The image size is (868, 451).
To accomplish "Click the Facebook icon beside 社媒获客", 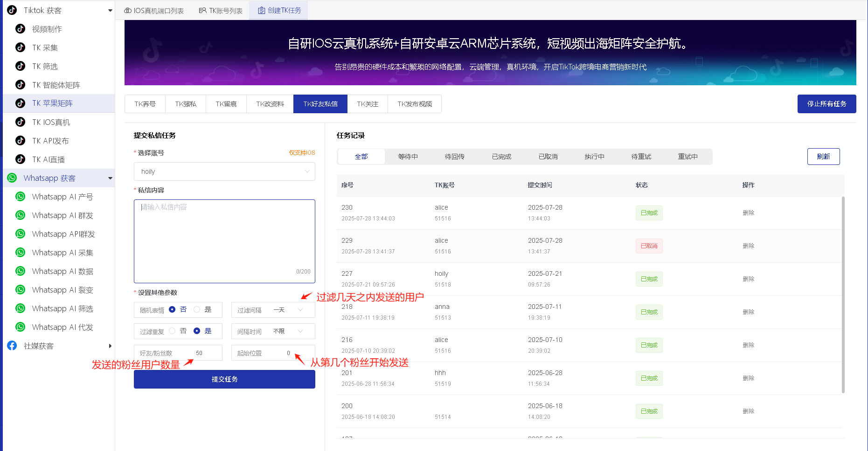I will pos(11,345).
